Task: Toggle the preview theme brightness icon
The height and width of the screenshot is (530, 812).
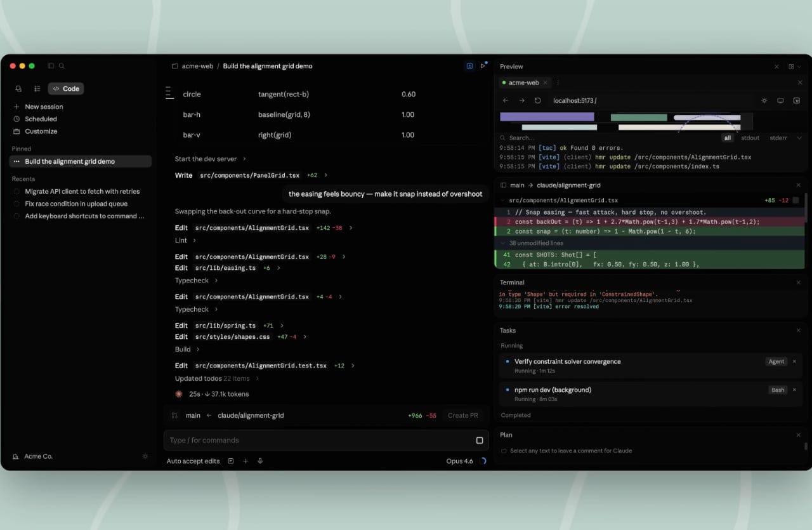Action: click(x=764, y=100)
